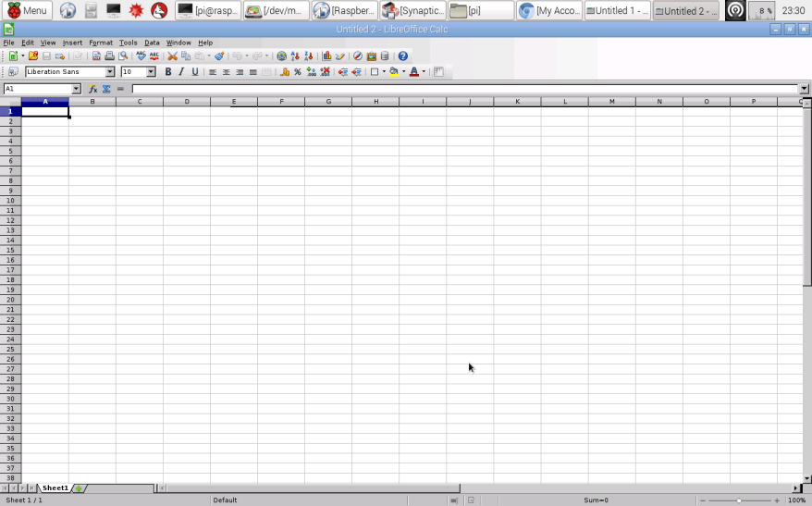
Task: Expand the Font Name dropdown
Action: [110, 72]
